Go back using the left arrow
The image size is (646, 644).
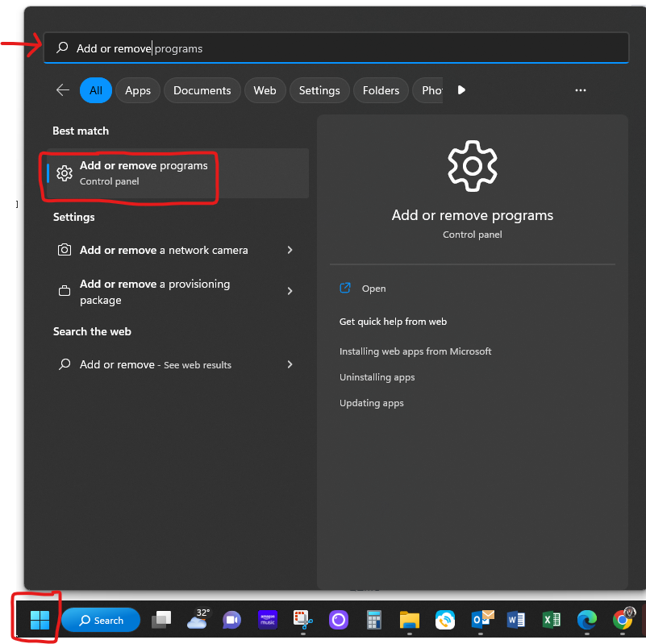pyautogui.click(x=63, y=90)
